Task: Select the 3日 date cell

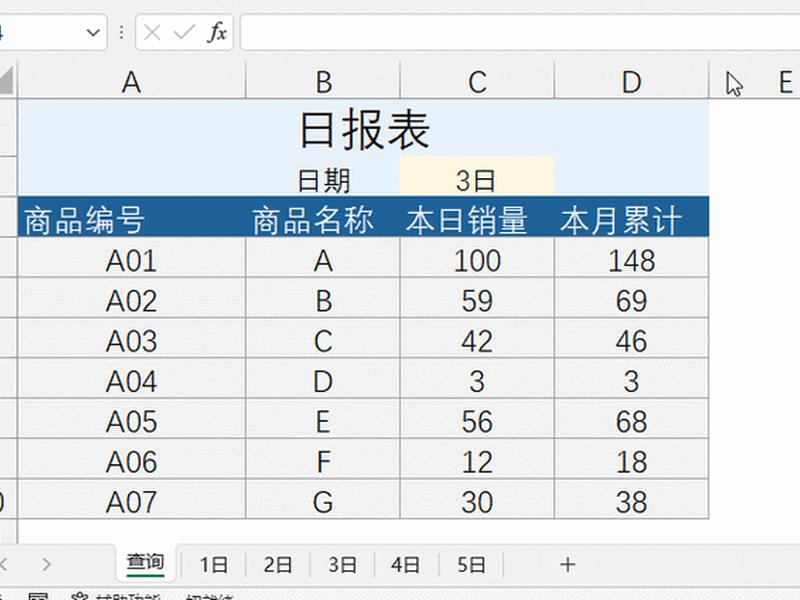Action: click(477, 176)
